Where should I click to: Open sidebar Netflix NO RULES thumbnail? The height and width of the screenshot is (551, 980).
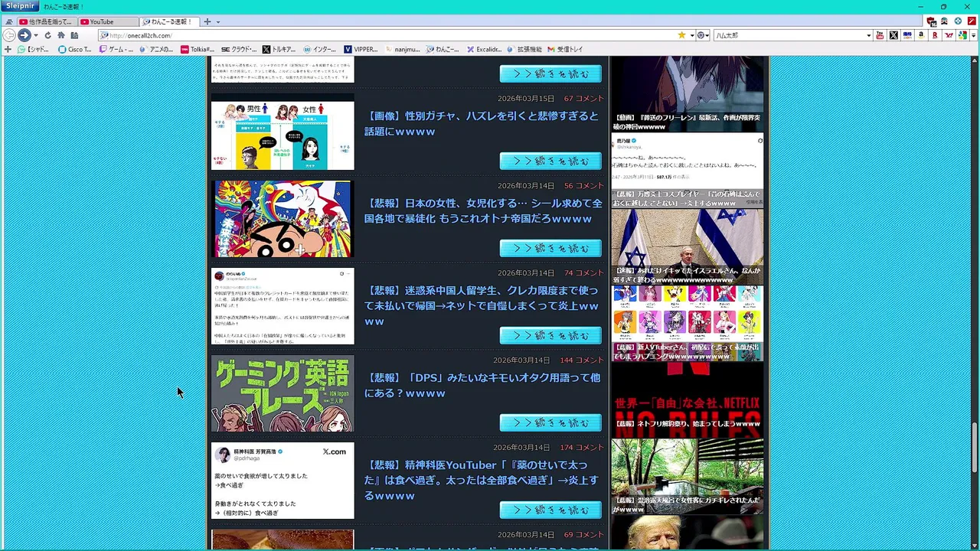coord(687,399)
